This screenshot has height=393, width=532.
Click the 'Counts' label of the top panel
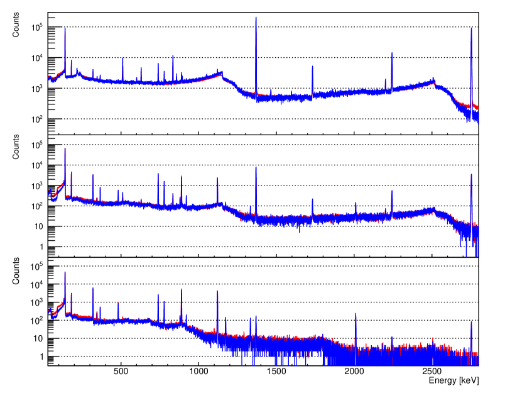coord(16,25)
